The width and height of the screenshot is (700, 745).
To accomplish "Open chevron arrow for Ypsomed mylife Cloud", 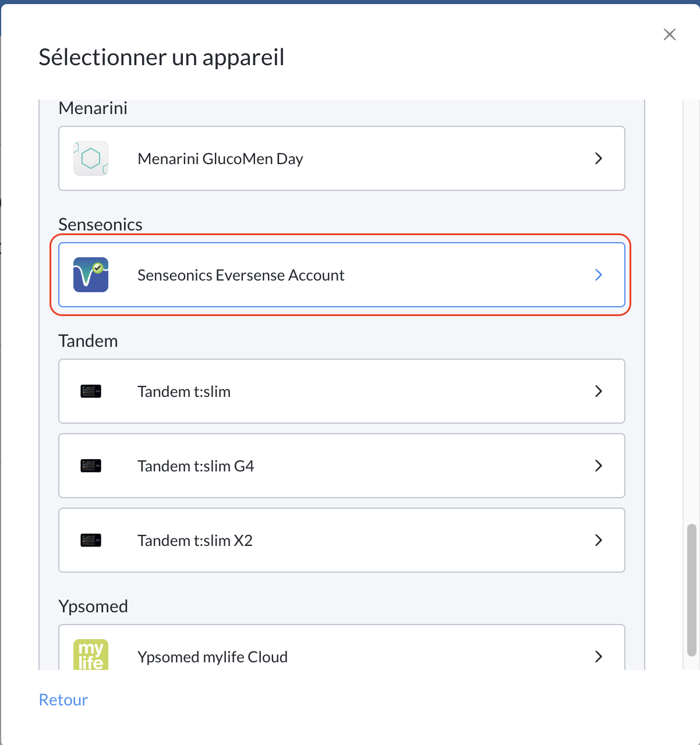I will (598, 657).
